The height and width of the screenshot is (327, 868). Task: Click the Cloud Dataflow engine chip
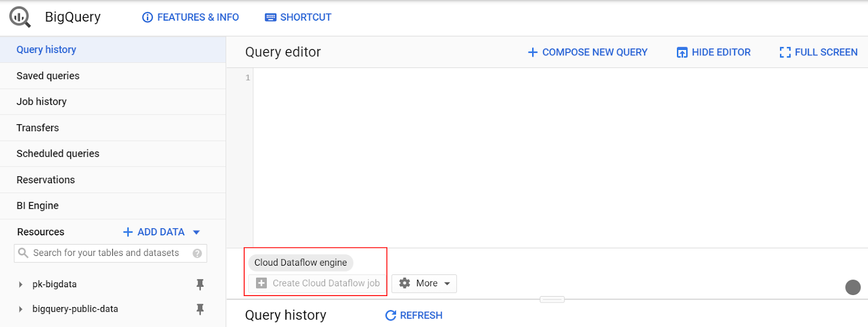tap(301, 262)
